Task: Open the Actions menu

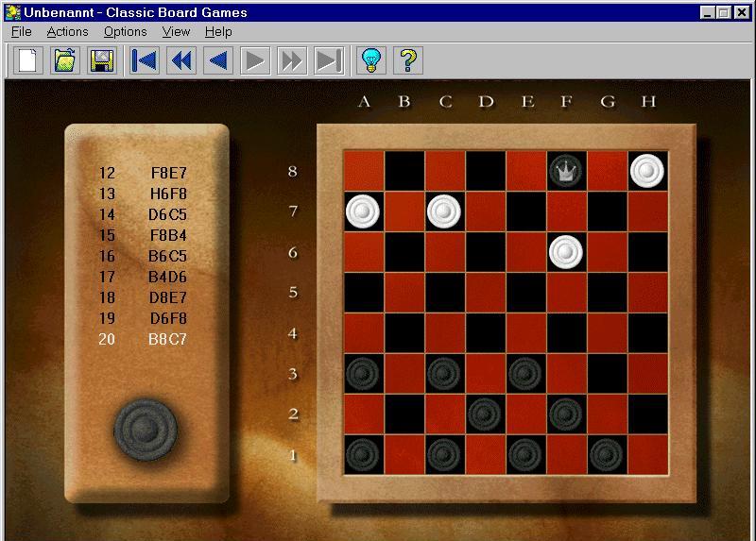Action: click(x=67, y=31)
